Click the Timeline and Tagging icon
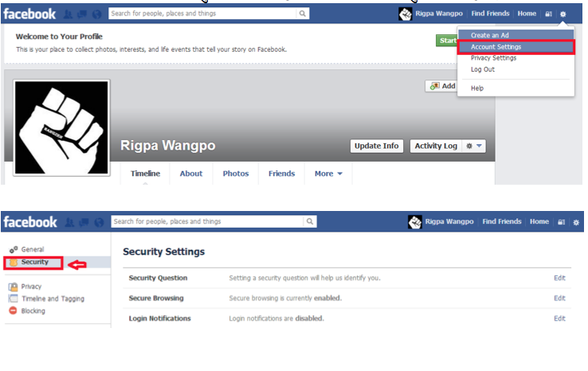 pos(13,299)
